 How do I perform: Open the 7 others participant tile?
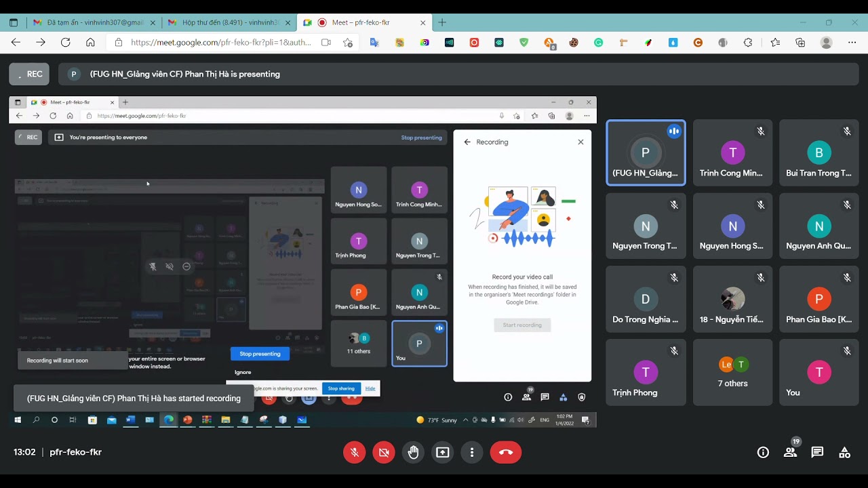(732, 373)
